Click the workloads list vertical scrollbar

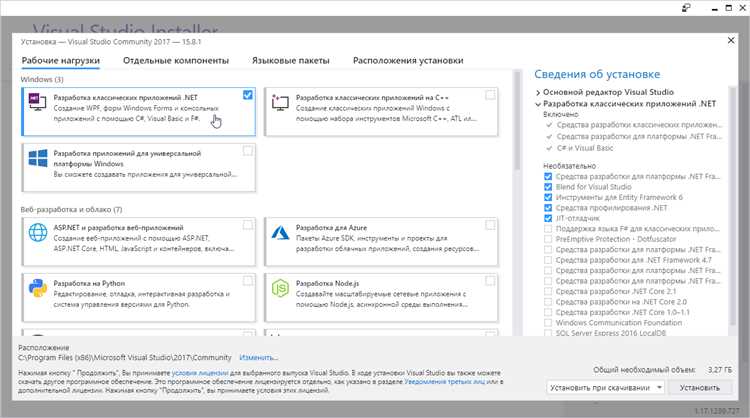click(517, 120)
